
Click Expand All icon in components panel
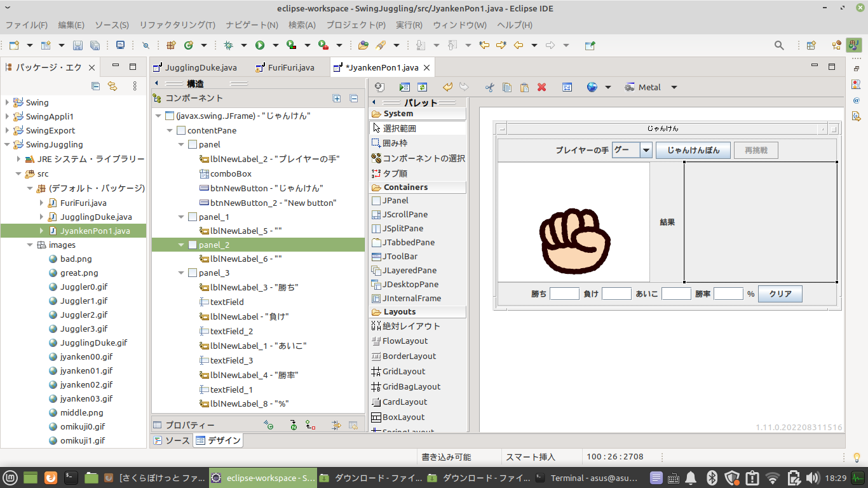[x=337, y=98]
